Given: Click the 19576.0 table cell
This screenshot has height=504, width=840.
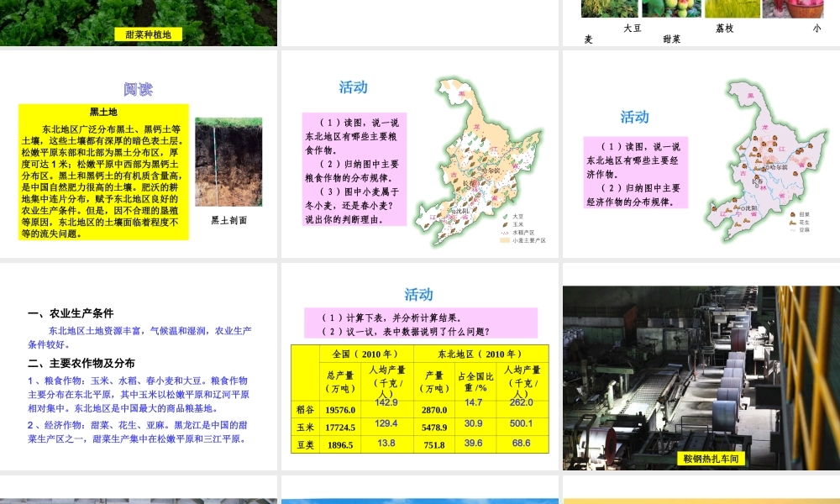Looking at the screenshot, I should (340, 410).
